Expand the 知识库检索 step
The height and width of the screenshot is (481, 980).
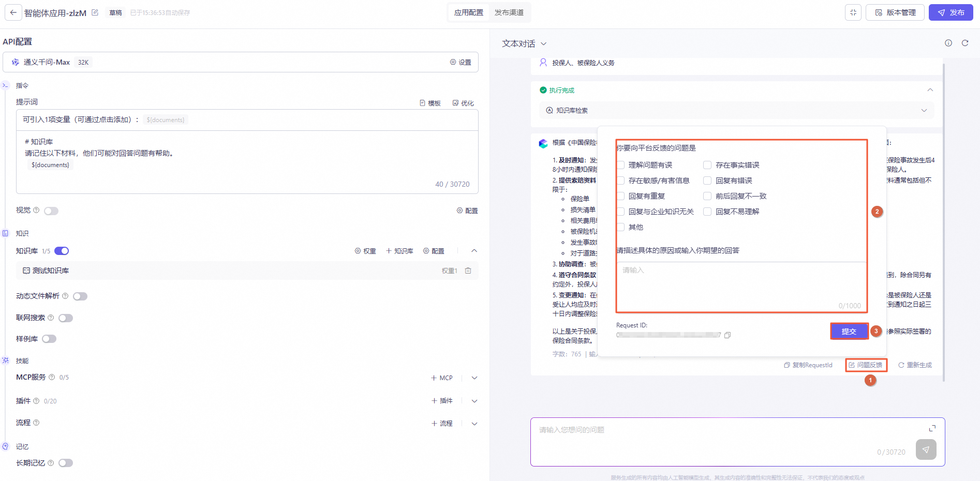pos(737,110)
